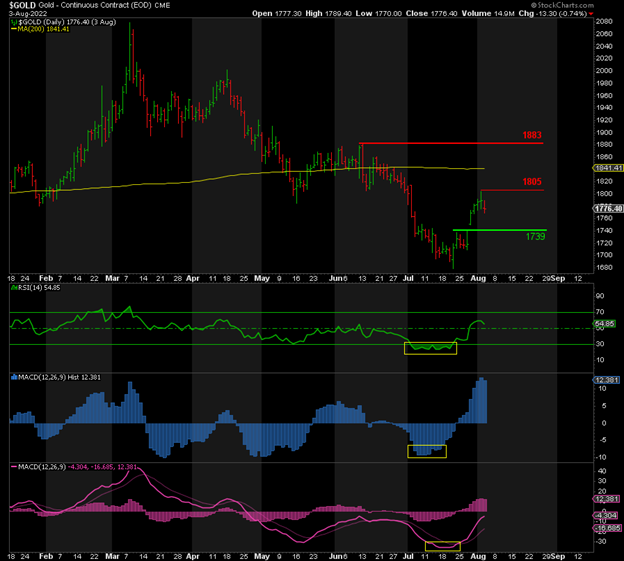Click the 1841.41 moving average price tag
Image resolution: width=624 pixels, height=561 pixels.
607,168
